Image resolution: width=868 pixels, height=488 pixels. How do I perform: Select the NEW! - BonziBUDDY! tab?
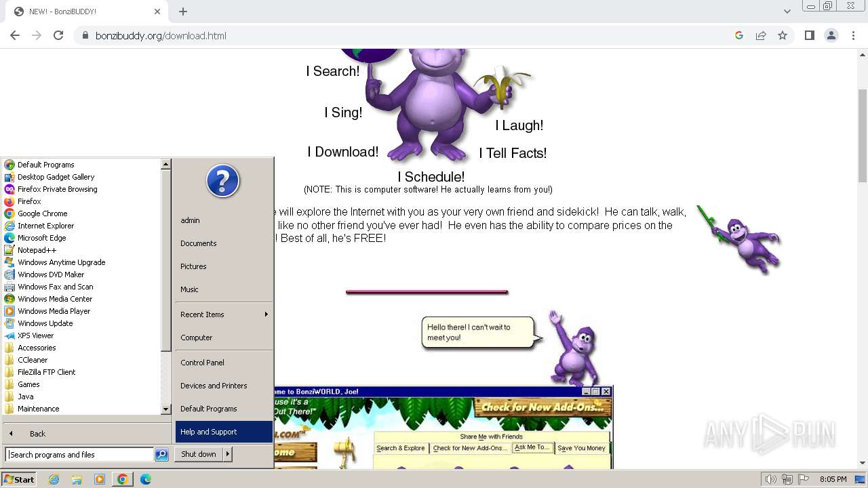click(86, 12)
